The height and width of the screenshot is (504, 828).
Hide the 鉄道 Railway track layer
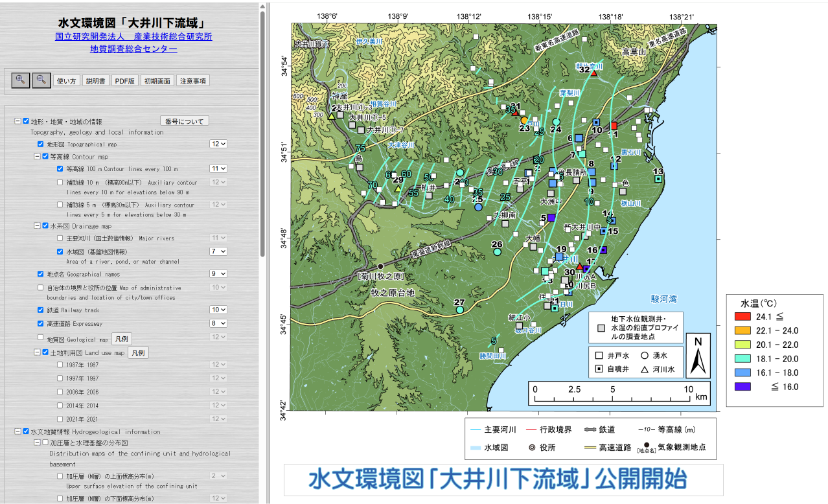[41, 310]
